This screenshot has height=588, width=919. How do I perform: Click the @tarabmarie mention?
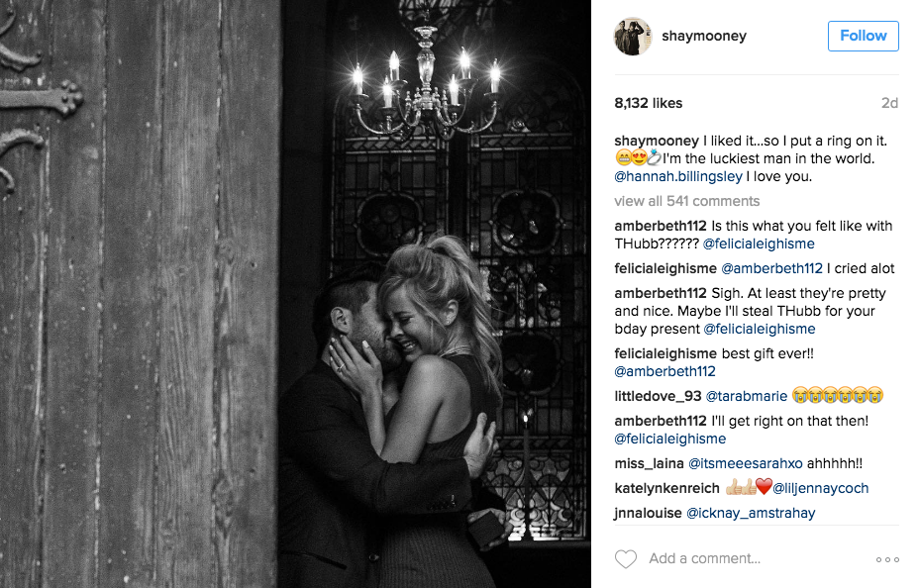click(x=746, y=396)
